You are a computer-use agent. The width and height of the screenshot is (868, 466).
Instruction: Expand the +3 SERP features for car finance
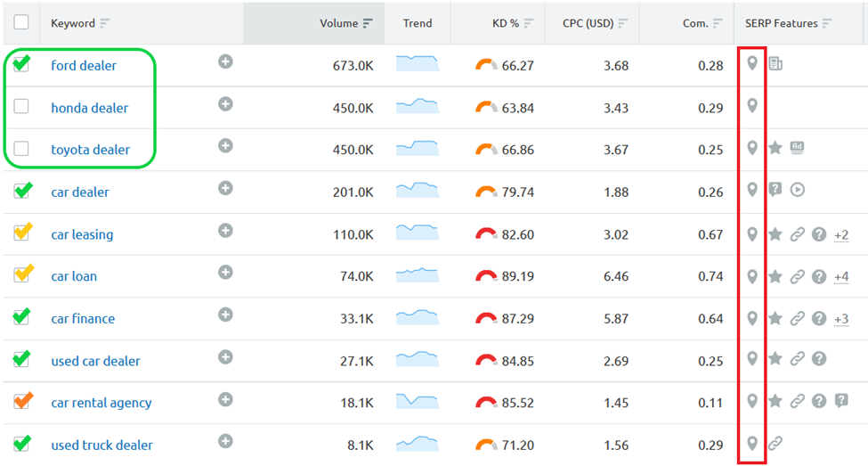click(x=841, y=319)
